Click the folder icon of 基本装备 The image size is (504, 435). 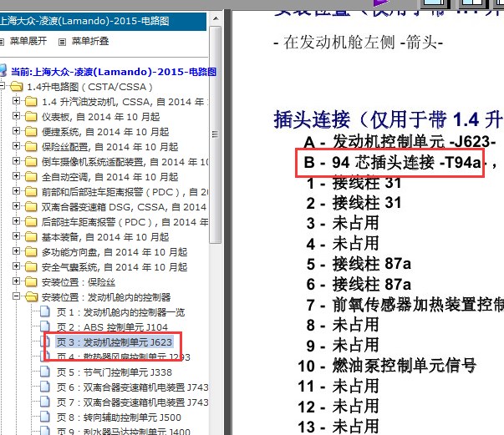[31, 237]
